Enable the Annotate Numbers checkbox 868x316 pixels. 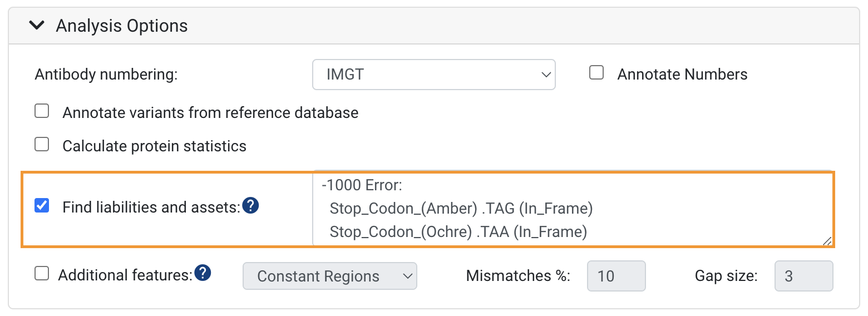tap(596, 73)
